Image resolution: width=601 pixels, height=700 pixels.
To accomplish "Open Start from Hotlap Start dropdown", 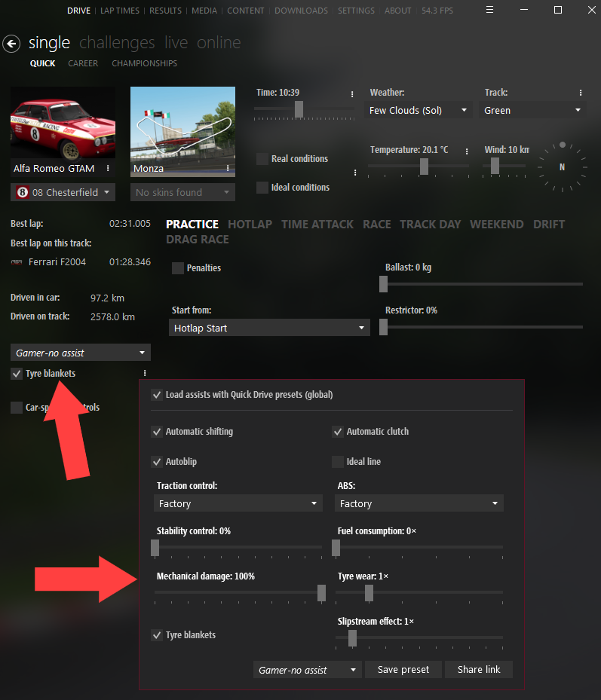I will [269, 328].
